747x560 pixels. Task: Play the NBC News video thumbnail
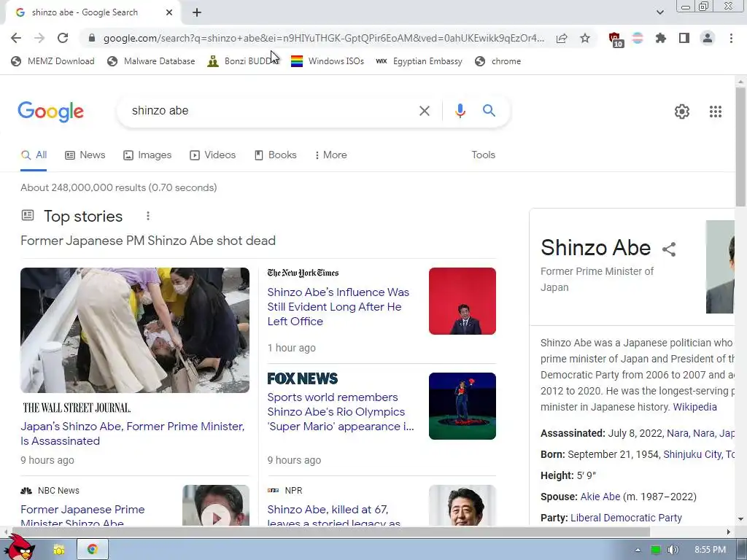pos(216,505)
